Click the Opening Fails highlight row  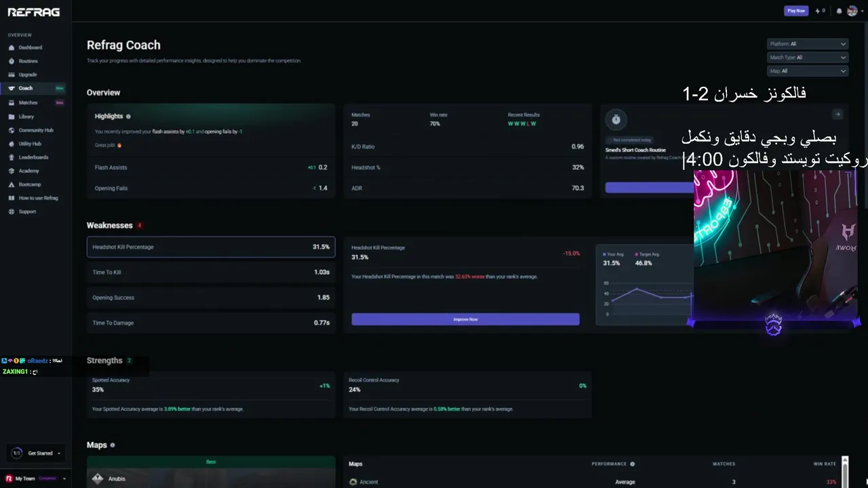pyautogui.click(x=211, y=188)
